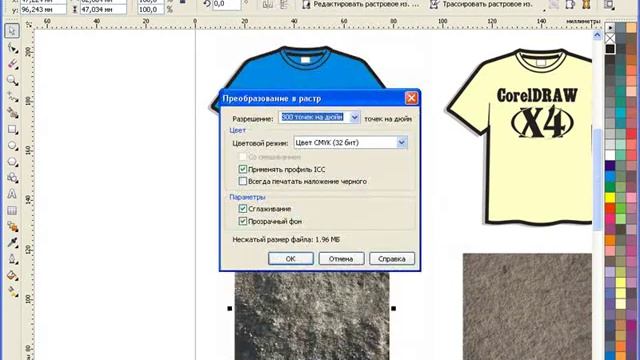Select the Basic Shapes tool

pyautogui.click(x=12, y=178)
